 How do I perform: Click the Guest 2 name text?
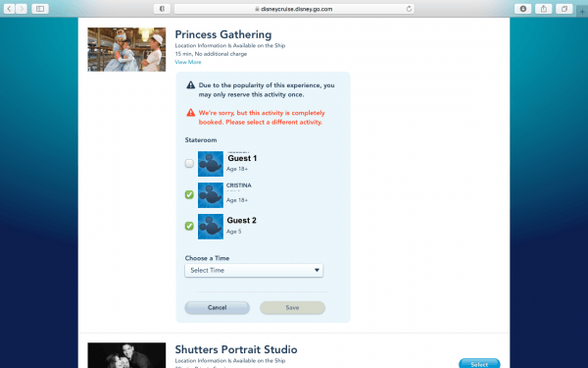pyautogui.click(x=241, y=221)
